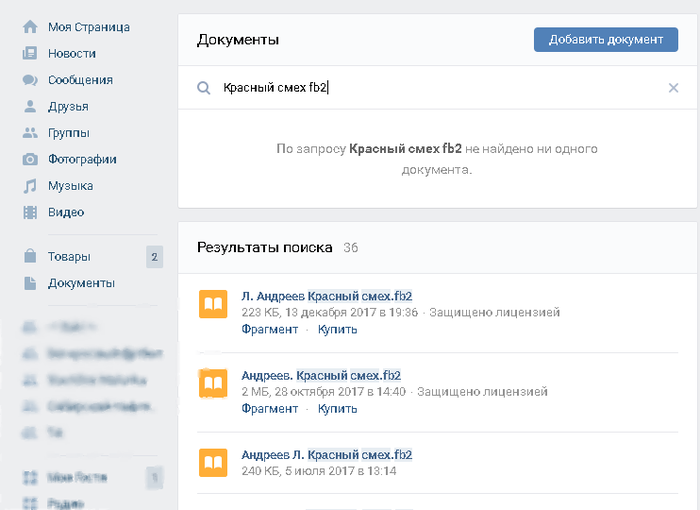Screen dimensions: 700x510
Task: Go to Друзья person icon
Action: pyautogui.click(x=30, y=106)
